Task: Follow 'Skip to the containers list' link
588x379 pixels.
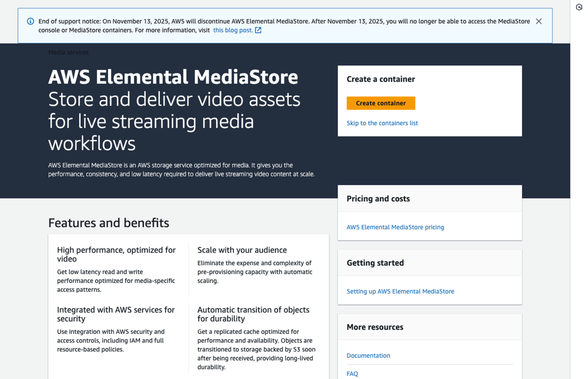Action: point(382,123)
